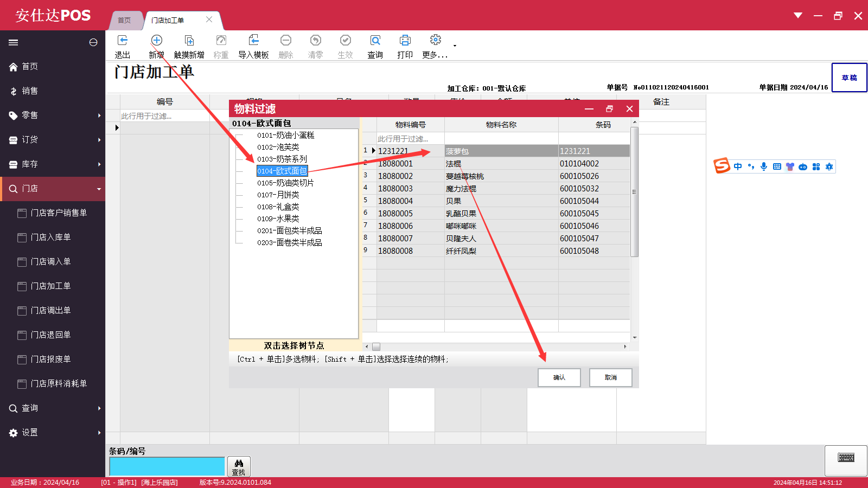
Task: Click the 草稿 draft status button
Action: [849, 78]
